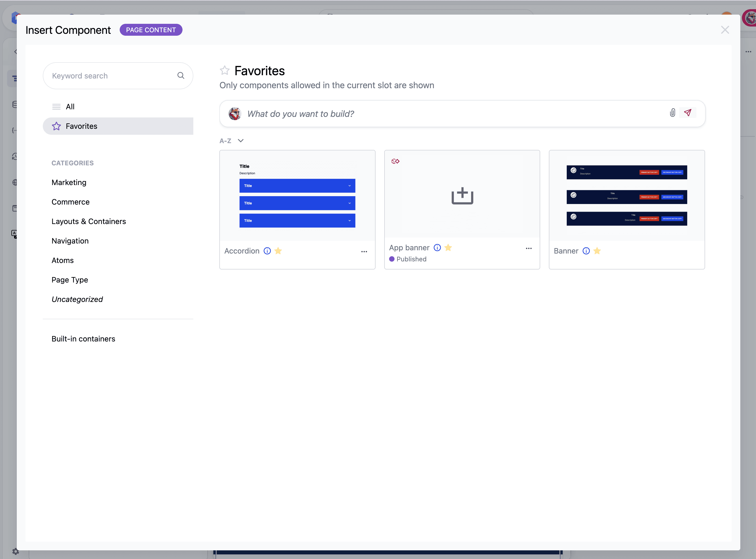The width and height of the screenshot is (756, 559).
Task: Open the Navigation category
Action: tap(70, 241)
